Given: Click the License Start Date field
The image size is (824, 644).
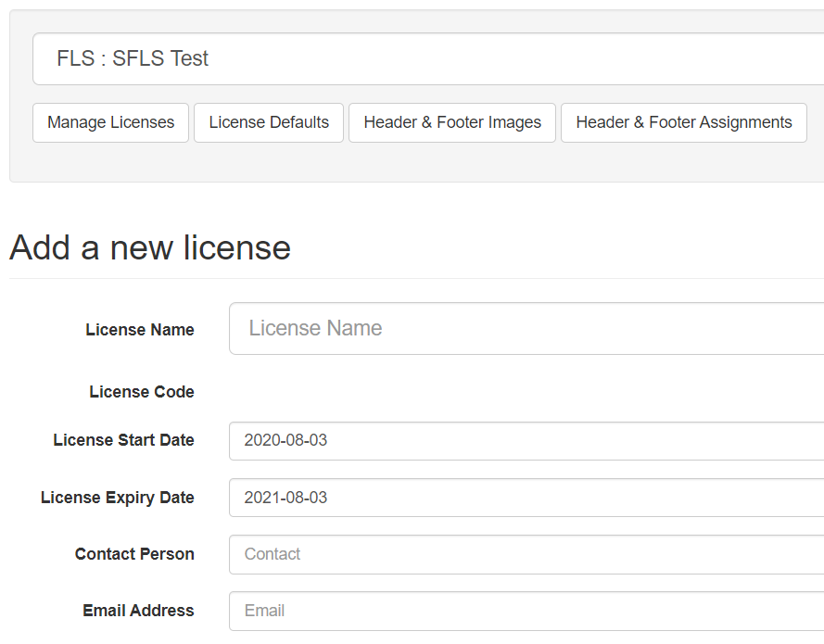Looking at the screenshot, I should pyautogui.click(x=526, y=441).
